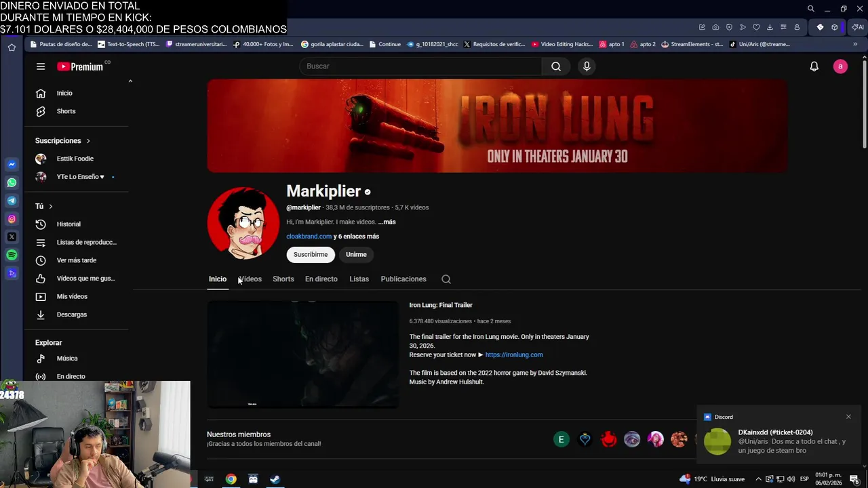Open Ver más tarde in the sidebar
Screen dimensions: 868x488
76,260
